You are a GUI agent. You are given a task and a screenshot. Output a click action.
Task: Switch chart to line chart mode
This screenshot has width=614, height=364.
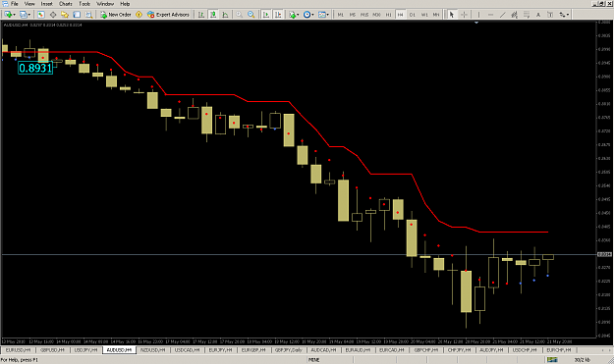click(x=226, y=15)
